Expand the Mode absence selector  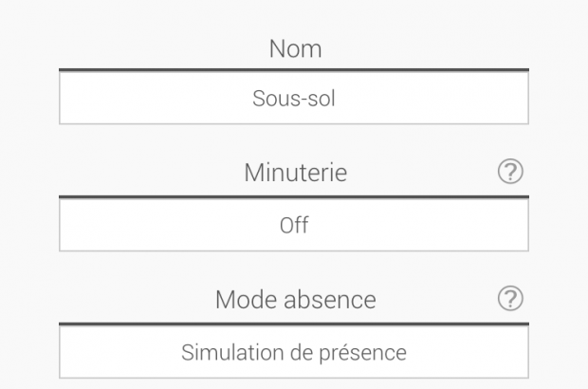[294, 352]
